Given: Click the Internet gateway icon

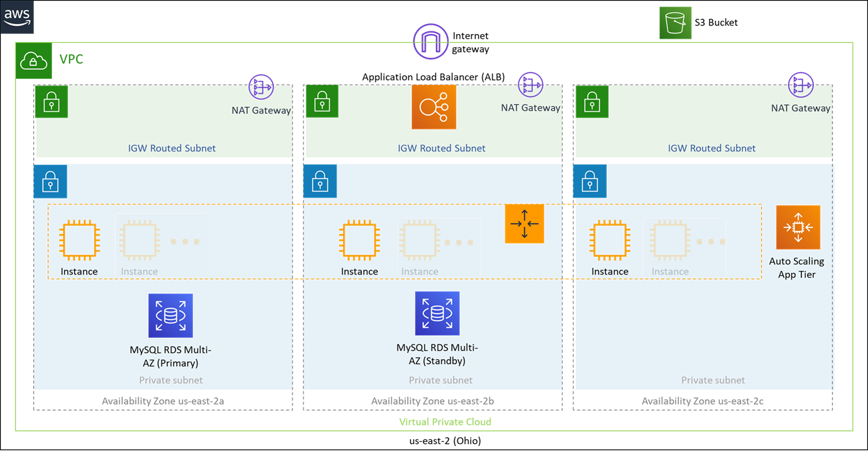Looking at the screenshot, I should coord(431,41).
